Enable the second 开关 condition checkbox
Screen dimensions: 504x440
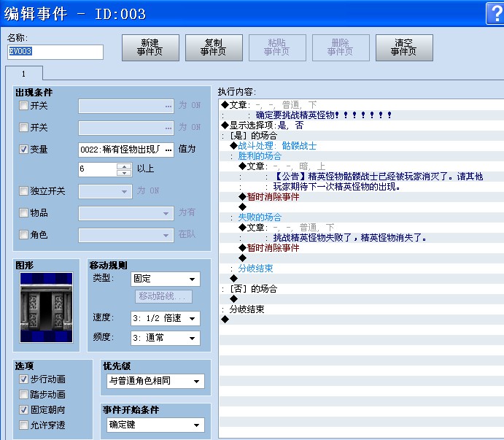(x=23, y=128)
